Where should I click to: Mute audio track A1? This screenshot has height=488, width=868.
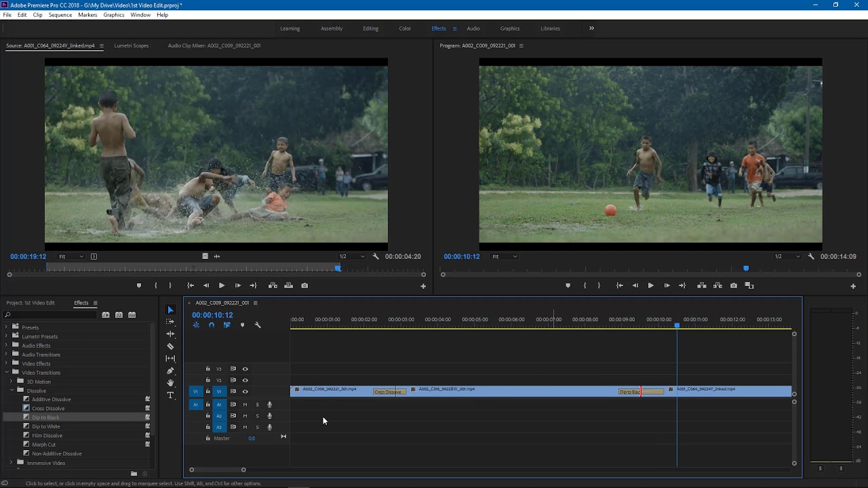point(245,405)
